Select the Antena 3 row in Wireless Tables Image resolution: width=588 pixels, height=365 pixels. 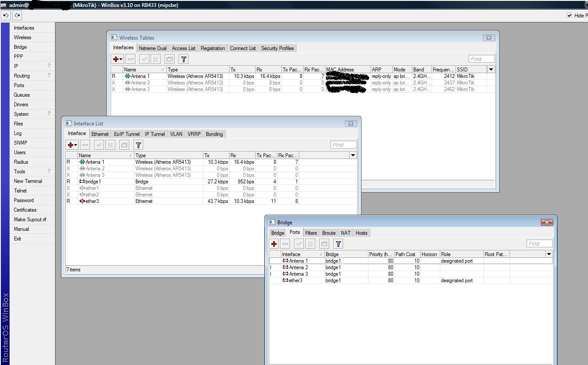click(x=303, y=89)
